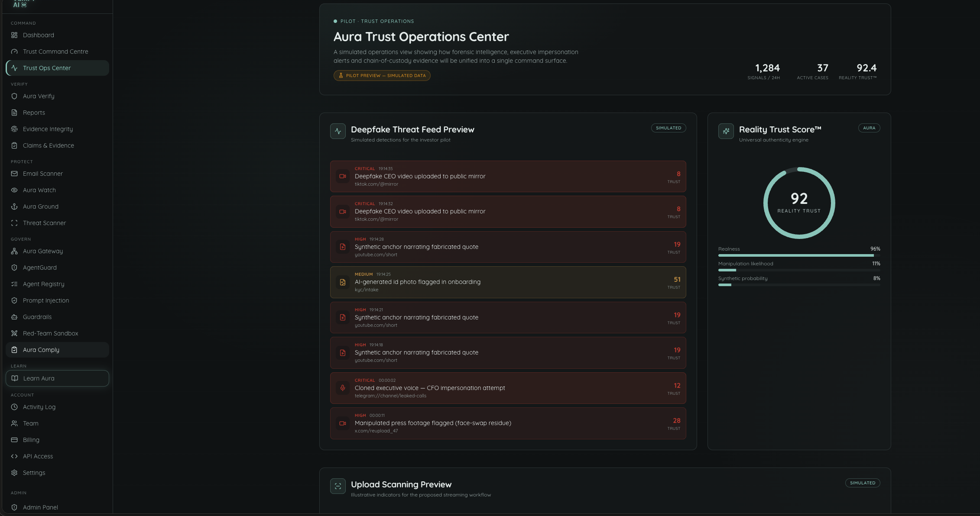Viewport: 980px width, 516px height.
Task: Open the Activity Log
Action: coord(57,407)
